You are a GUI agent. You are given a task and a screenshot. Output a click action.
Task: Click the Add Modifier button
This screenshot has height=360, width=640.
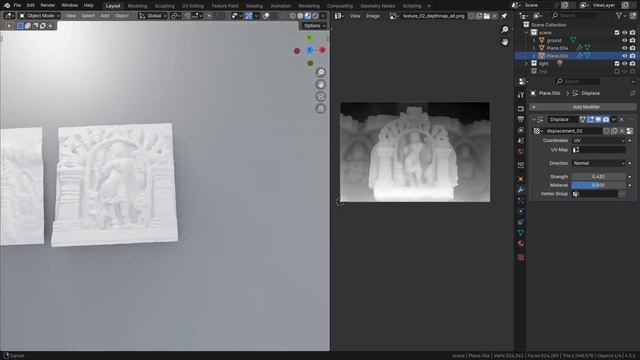tap(583, 107)
